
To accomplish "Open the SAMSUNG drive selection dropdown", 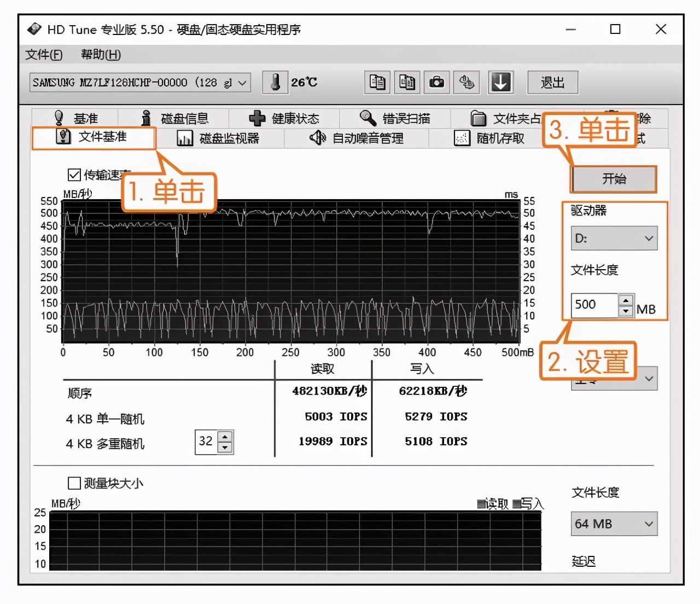I will [141, 83].
